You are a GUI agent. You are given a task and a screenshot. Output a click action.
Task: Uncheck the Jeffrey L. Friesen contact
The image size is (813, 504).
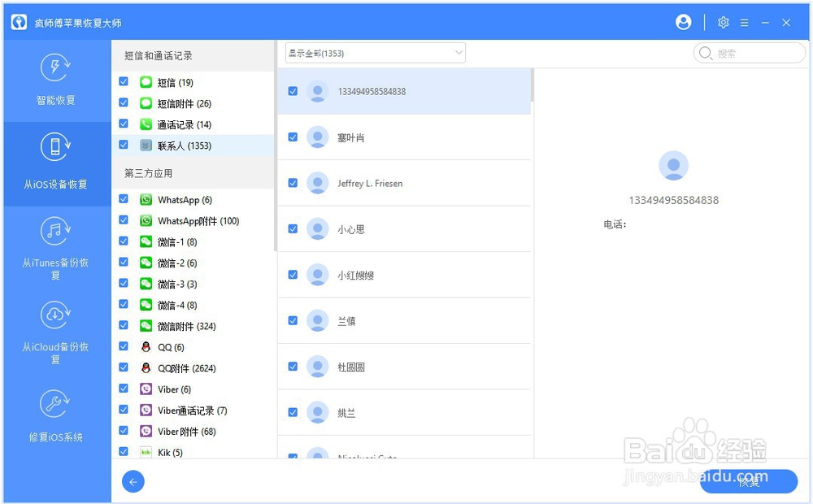(293, 183)
